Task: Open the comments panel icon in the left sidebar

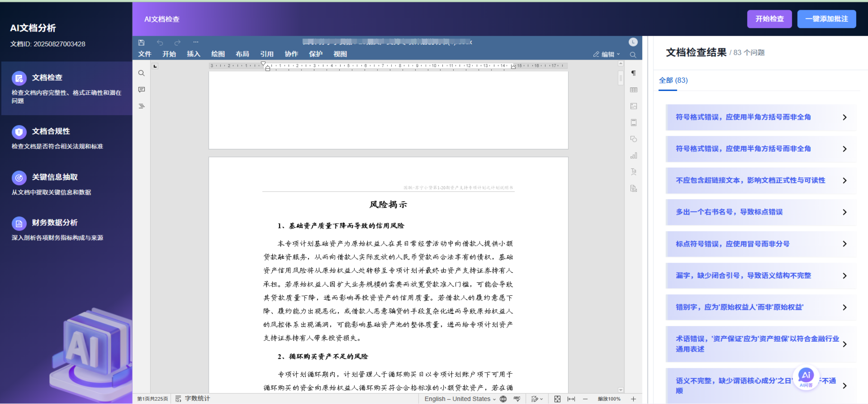Action: click(x=142, y=90)
